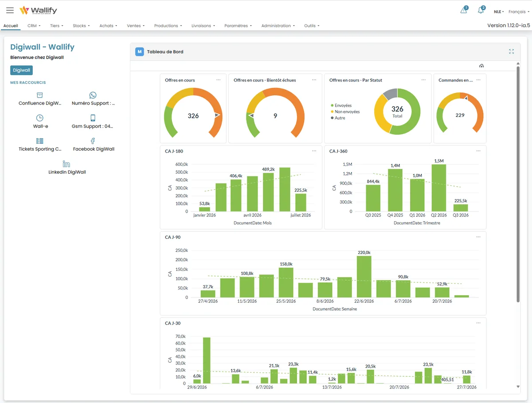Expand the Stocks menu
This screenshot has height=403, width=532.
coord(81,26)
